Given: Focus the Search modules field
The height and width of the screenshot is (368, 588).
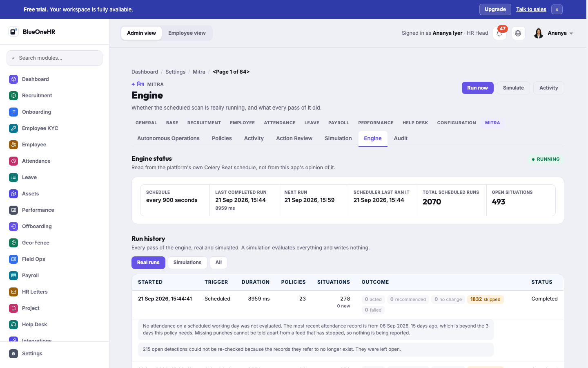Looking at the screenshot, I should [x=54, y=58].
